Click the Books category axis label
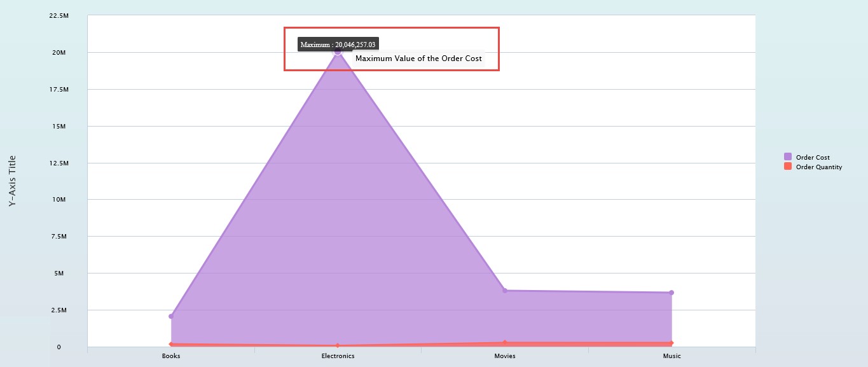The image size is (868, 367). pyautogui.click(x=171, y=356)
